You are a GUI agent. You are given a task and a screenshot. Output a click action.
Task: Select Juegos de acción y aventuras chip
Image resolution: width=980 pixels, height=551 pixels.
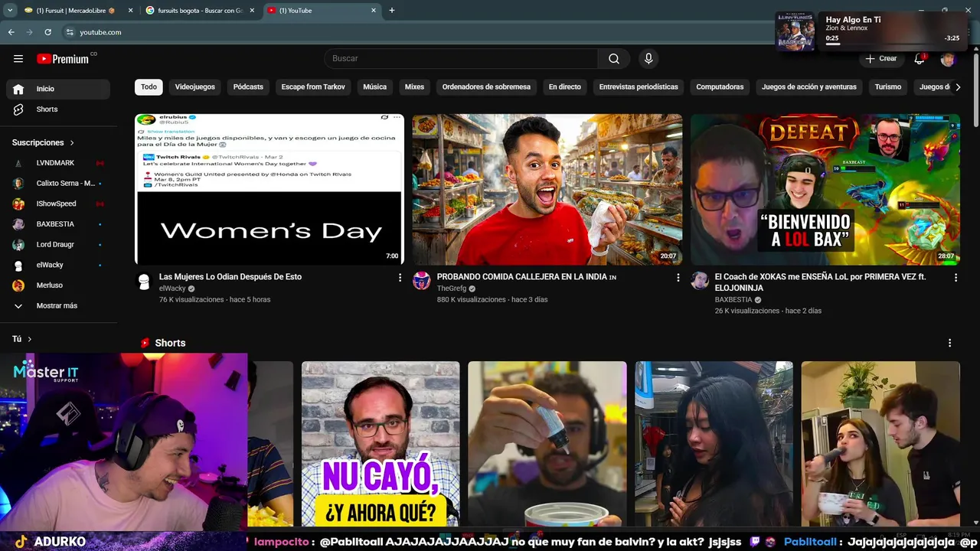(x=809, y=87)
